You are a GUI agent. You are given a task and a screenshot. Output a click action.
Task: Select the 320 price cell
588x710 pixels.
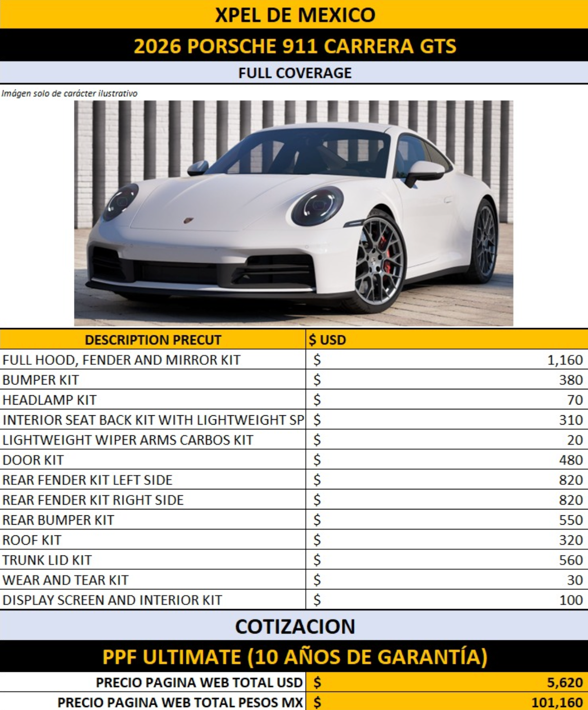tap(447, 540)
